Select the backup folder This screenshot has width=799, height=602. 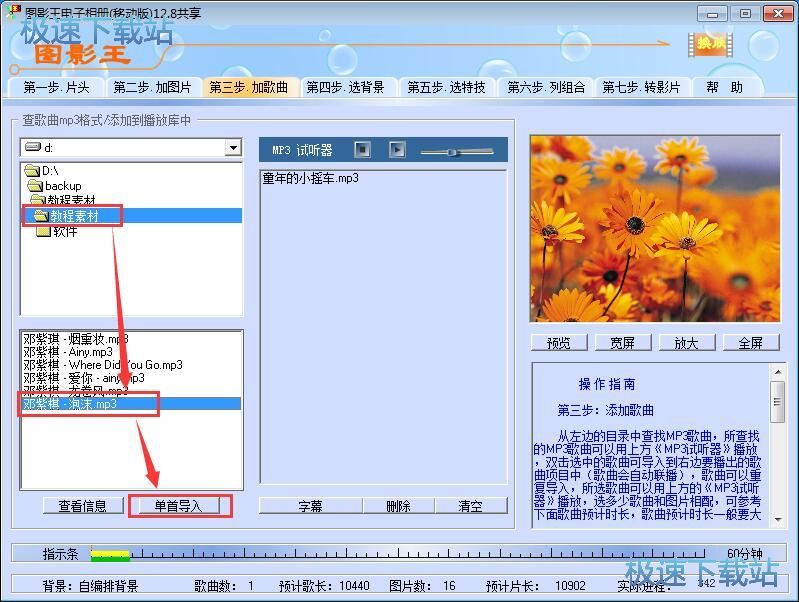[55, 186]
